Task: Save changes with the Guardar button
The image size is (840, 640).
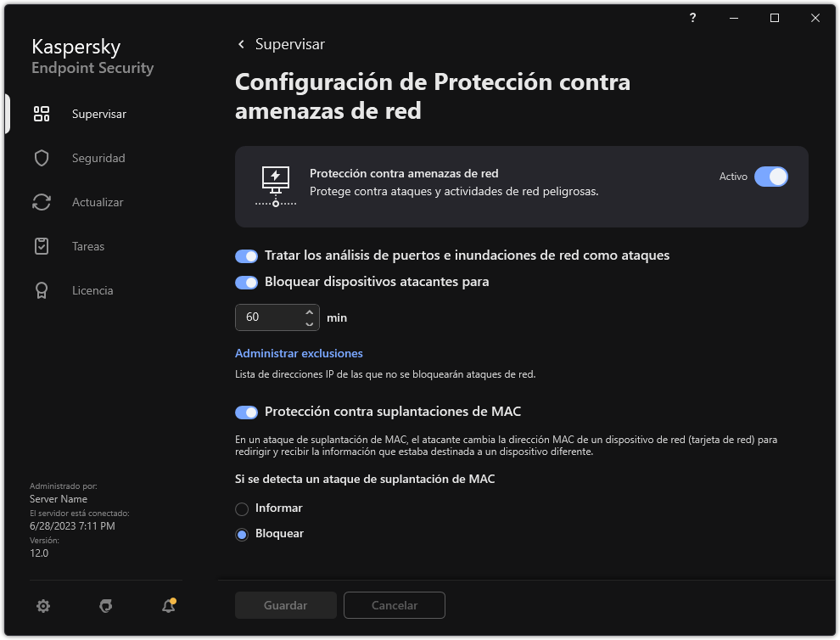Action: [285, 605]
